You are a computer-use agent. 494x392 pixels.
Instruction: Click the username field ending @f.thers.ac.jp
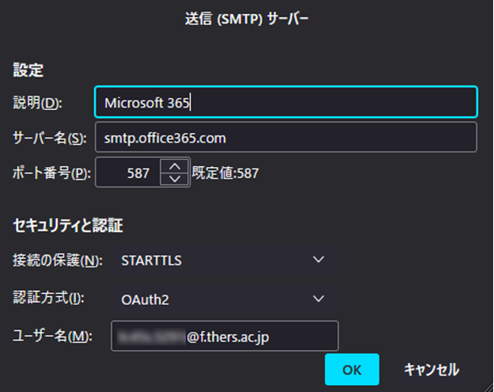(225, 336)
